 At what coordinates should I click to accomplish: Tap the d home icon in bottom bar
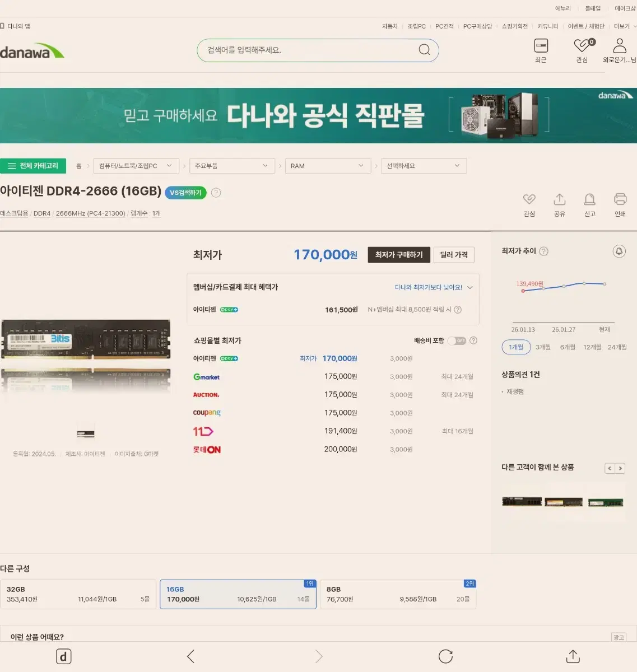(x=64, y=656)
